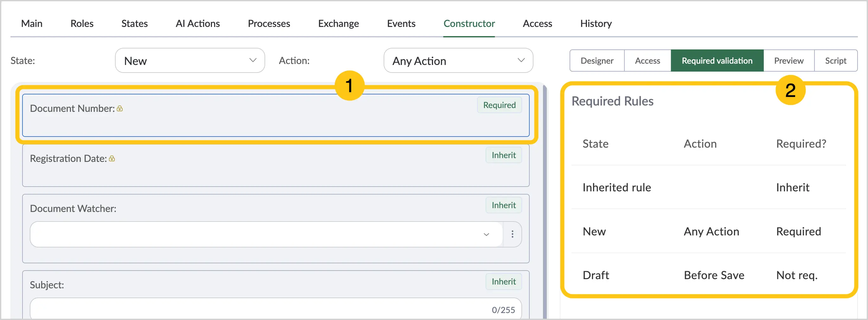Click the New state rule row
The image size is (868, 320).
pos(709,231)
